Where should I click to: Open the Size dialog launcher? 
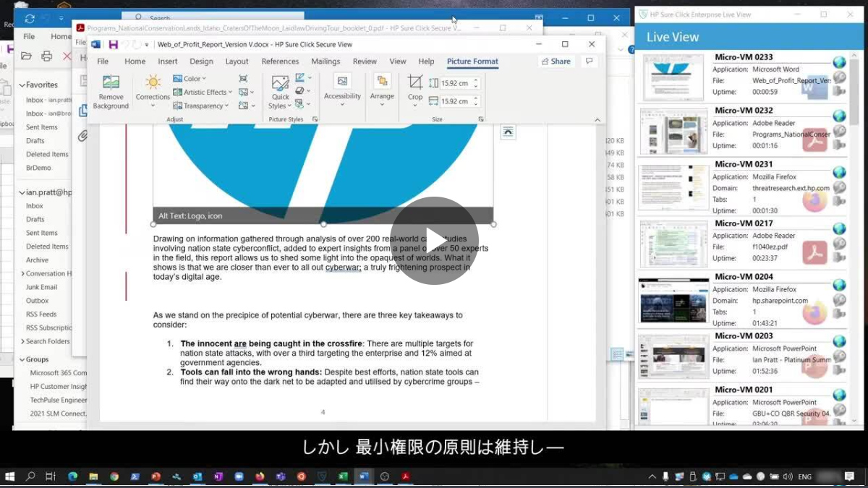[481, 119]
